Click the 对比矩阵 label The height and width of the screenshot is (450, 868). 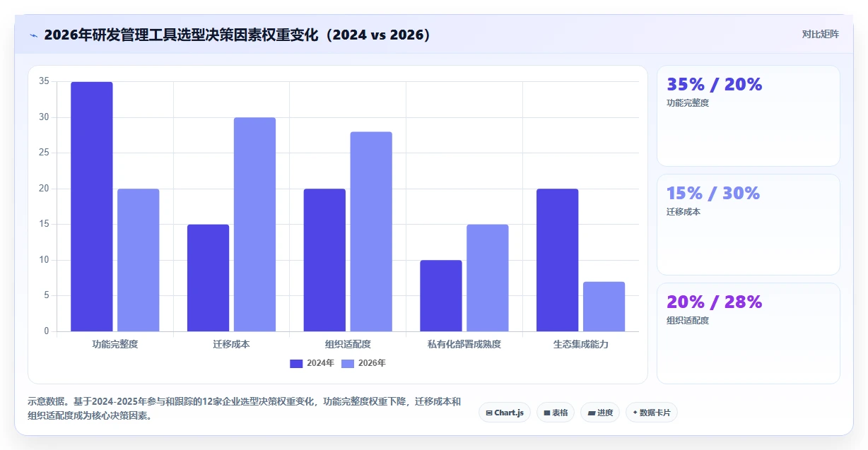(x=820, y=34)
